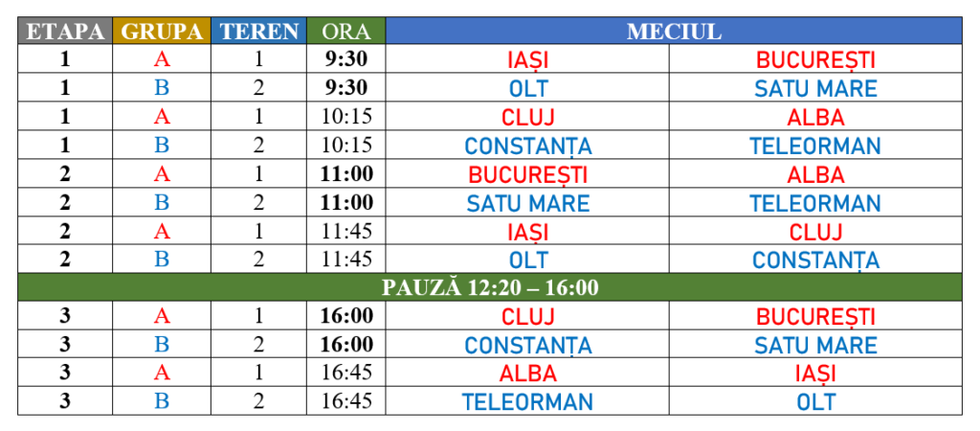This screenshot has width=980, height=431.
Task: Select the MECIUL header cell
Action: (x=674, y=32)
